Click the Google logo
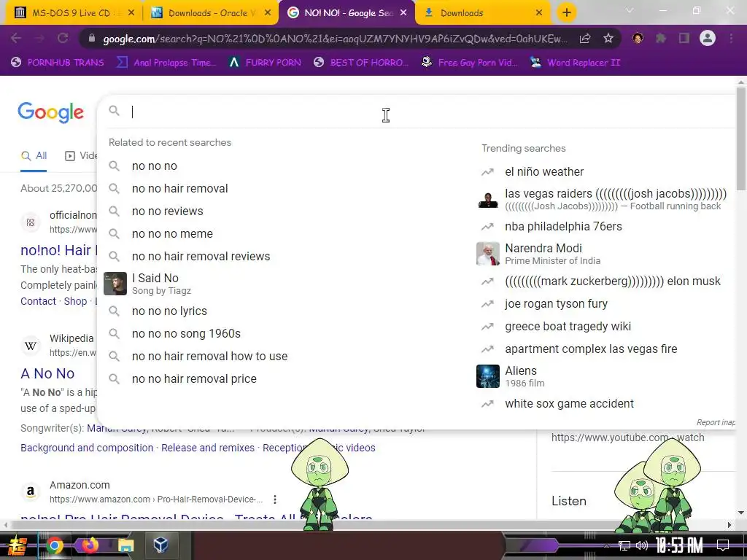Screen dimensions: 747x560 click(x=50, y=112)
